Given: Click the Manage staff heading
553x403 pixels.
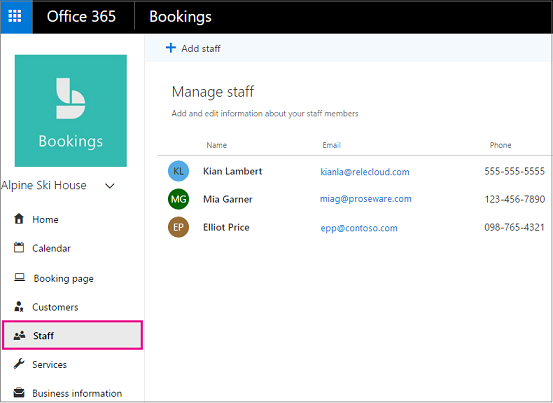Looking at the screenshot, I should tap(213, 92).
